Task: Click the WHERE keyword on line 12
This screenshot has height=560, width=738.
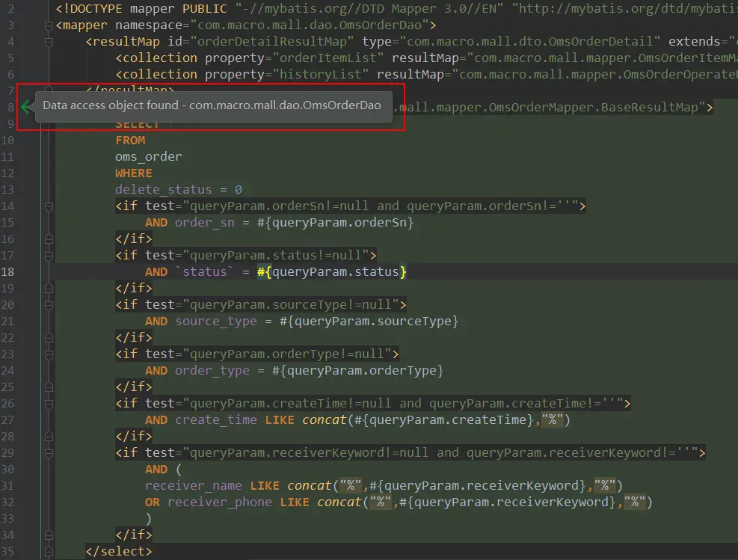Action: pyautogui.click(x=134, y=173)
